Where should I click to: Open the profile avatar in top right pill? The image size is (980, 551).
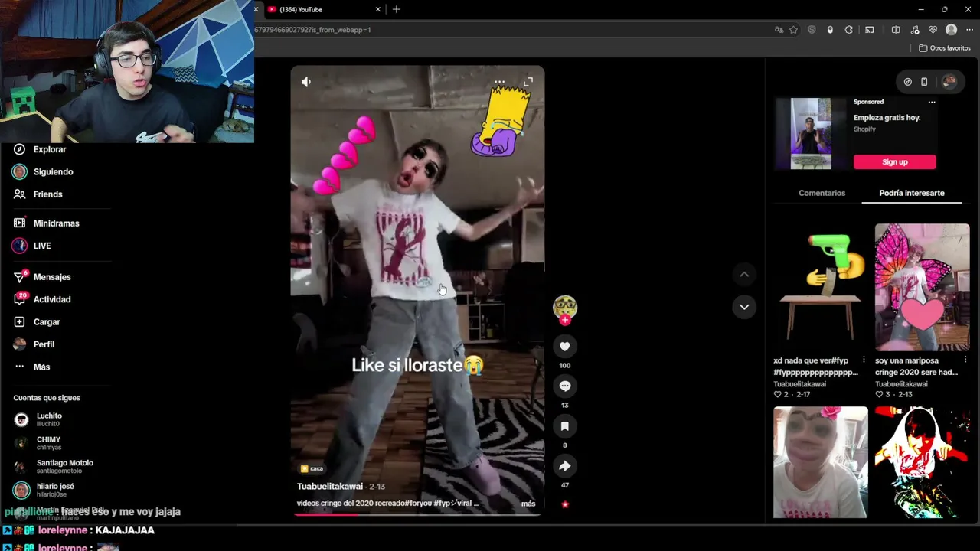point(949,82)
